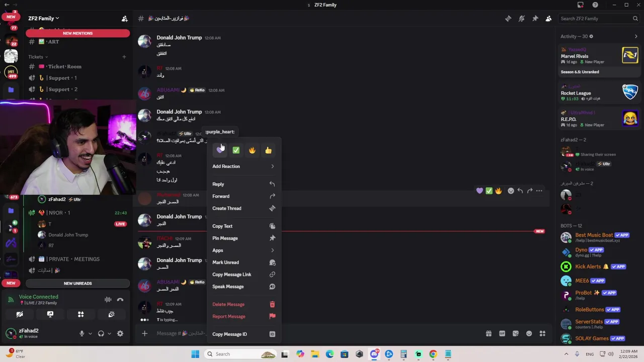Open the gift icon in message bar
Screen dimensions: 644x362
pyautogui.click(x=489, y=333)
